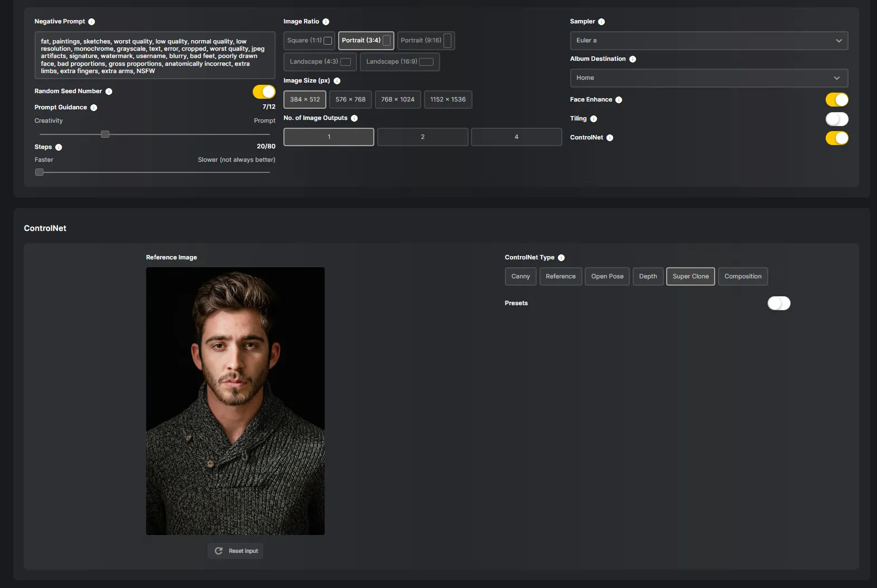877x588 pixels.
Task: Choose the Open Pose ControlNet type
Action: point(608,276)
